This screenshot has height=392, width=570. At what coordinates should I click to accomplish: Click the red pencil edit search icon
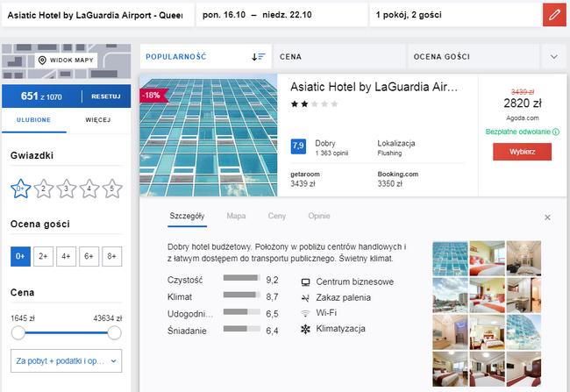(554, 15)
